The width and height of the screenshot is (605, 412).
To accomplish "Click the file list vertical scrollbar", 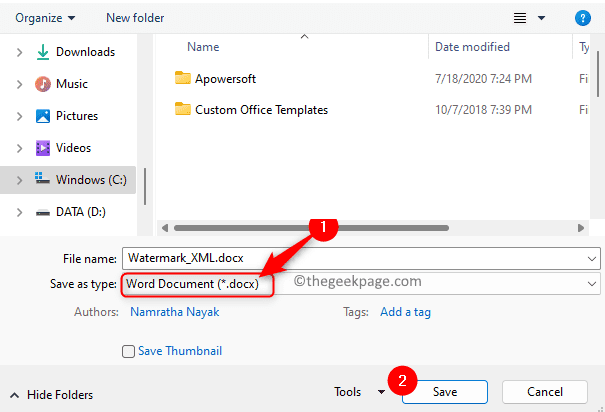I will coord(598,73).
